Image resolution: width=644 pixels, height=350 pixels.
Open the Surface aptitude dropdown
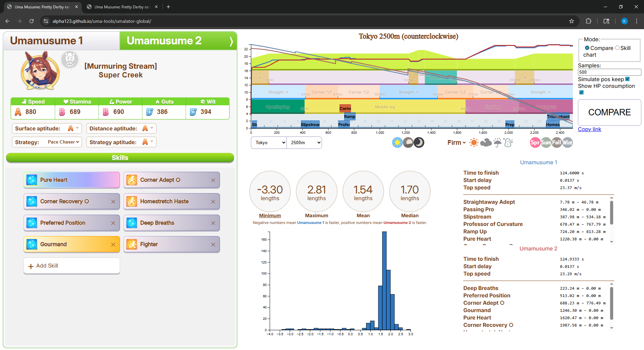click(73, 128)
